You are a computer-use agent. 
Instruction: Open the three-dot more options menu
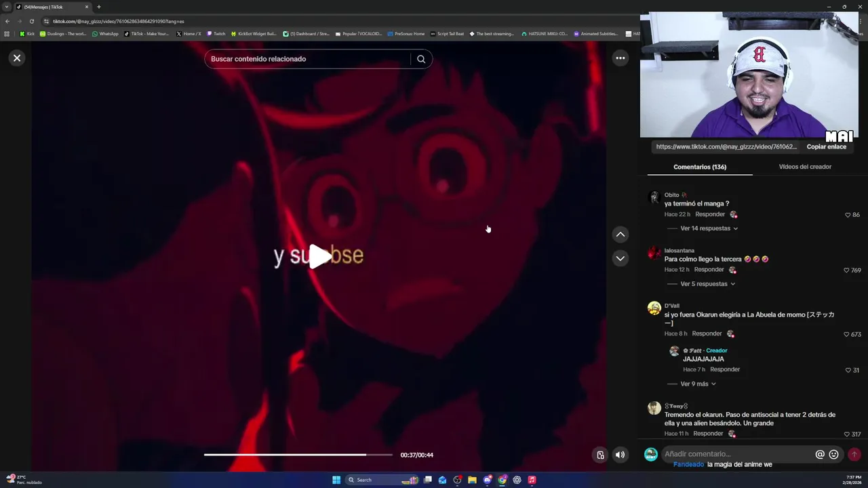tap(620, 58)
